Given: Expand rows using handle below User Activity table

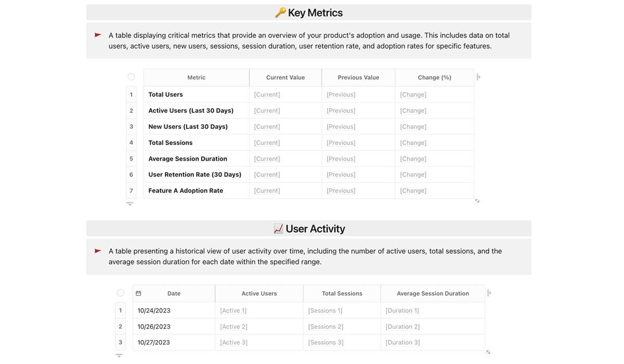Looking at the screenshot, I should coord(119,356).
